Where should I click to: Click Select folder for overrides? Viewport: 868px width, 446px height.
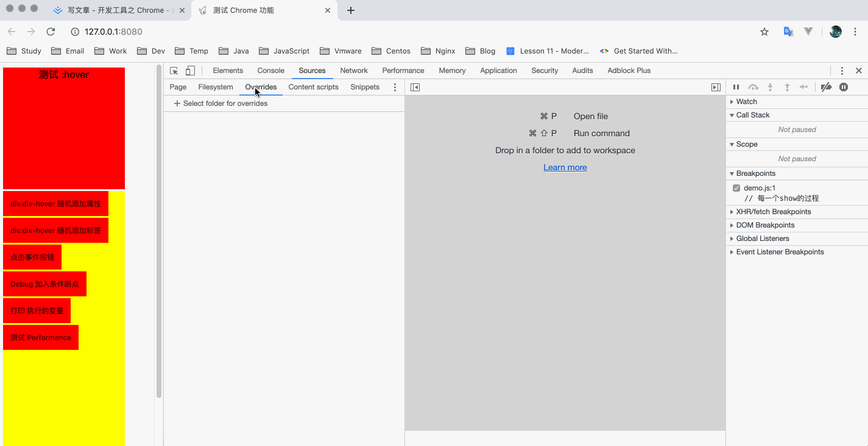click(221, 103)
